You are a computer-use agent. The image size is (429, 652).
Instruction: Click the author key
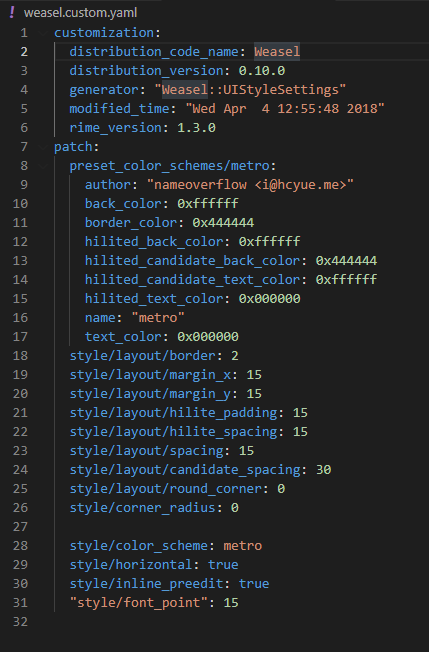tap(108, 184)
